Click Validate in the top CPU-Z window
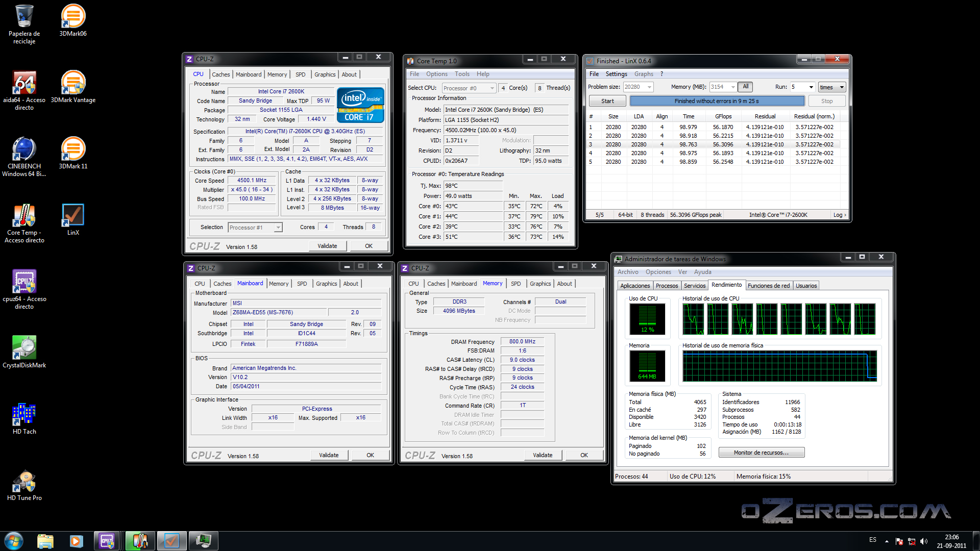The image size is (980, 551). pos(327,246)
